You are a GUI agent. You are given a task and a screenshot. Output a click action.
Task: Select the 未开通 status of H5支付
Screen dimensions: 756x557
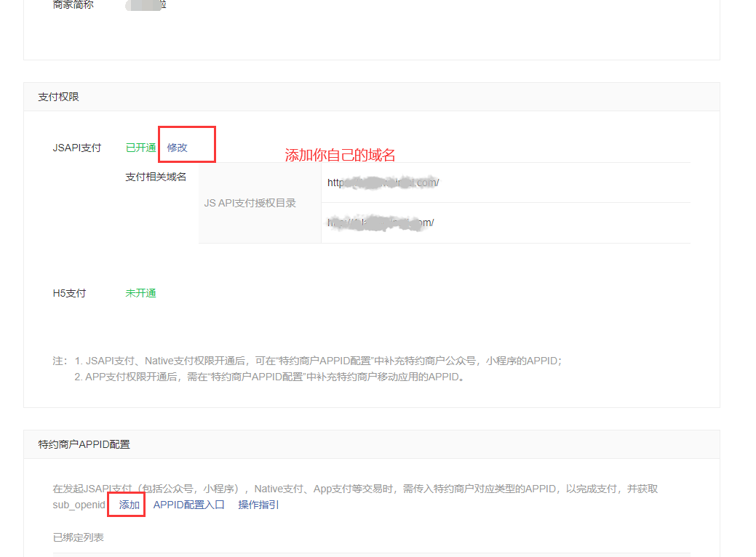pos(140,293)
